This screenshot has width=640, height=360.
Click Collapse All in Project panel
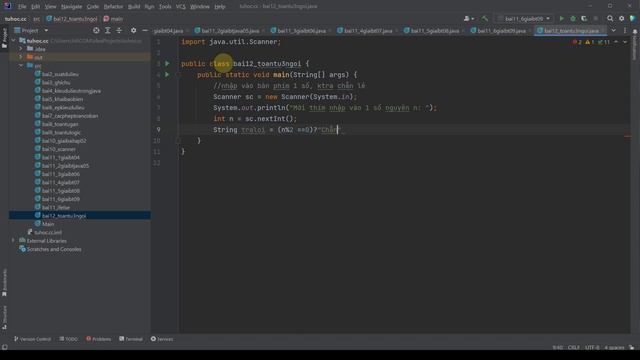pos(119,31)
